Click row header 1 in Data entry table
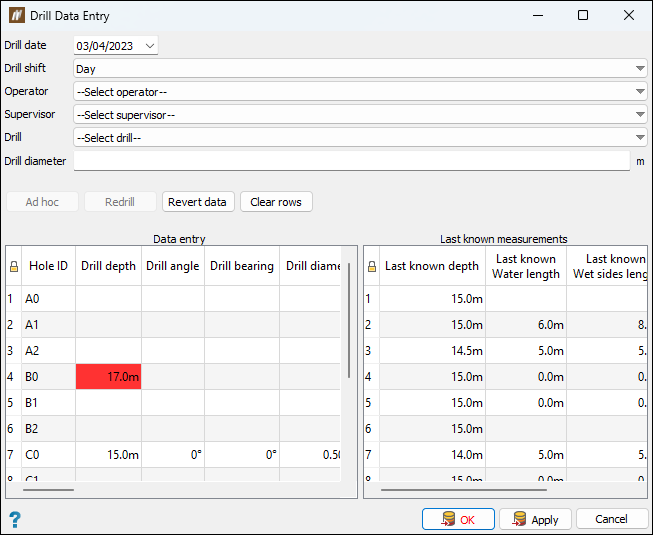This screenshot has height=536, width=653. click(14, 299)
